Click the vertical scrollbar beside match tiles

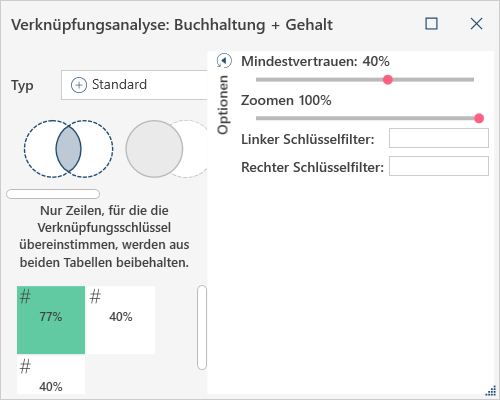[x=202, y=327]
